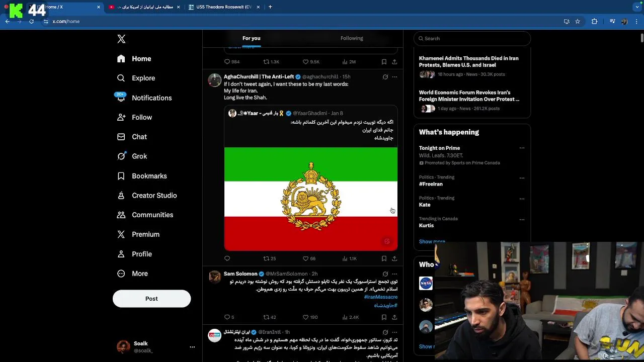Click the Premium X icon in sidebar
Screen dimensions: 644x362
click(121, 234)
